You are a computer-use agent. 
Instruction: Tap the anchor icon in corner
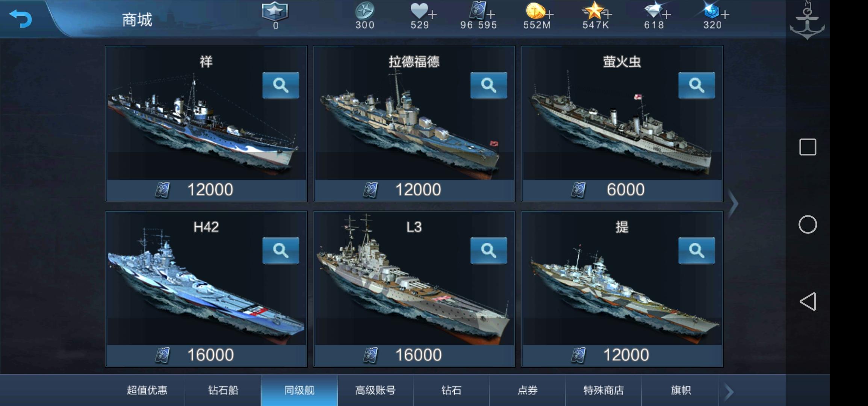click(807, 21)
